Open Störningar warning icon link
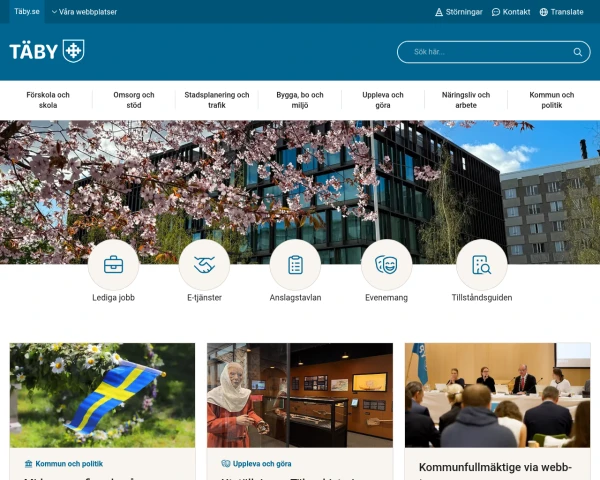Viewport: 600px width, 480px height. [x=458, y=12]
